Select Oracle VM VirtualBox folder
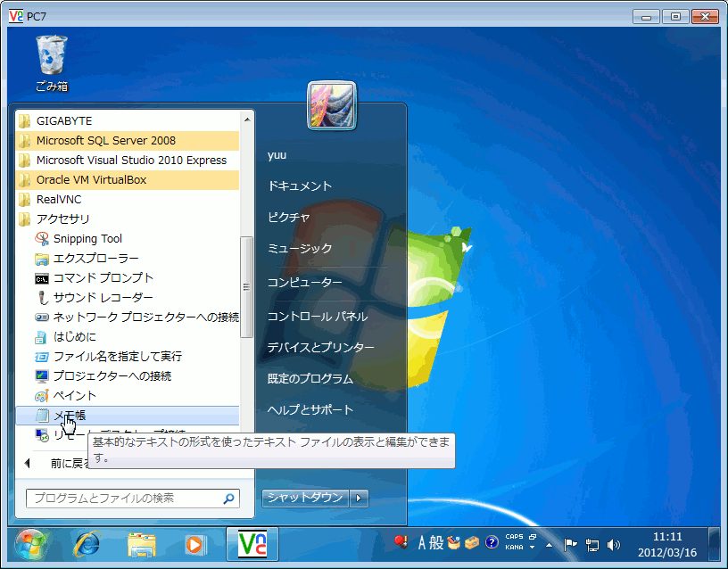 [89, 179]
